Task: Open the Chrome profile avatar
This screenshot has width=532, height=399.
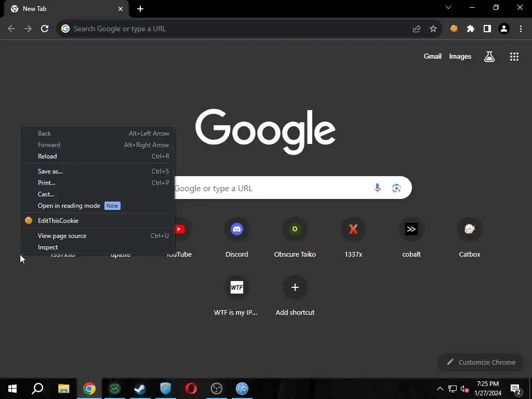Action: click(x=504, y=29)
